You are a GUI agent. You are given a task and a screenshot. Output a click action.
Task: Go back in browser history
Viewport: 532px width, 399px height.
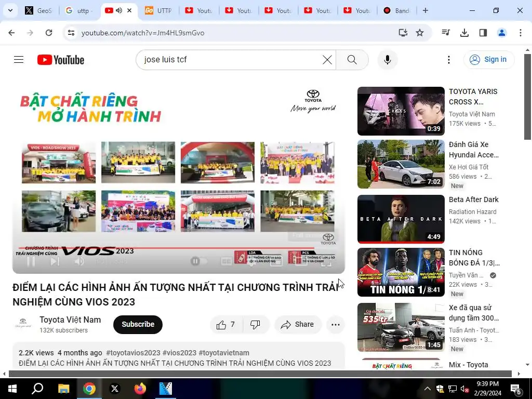(11, 33)
